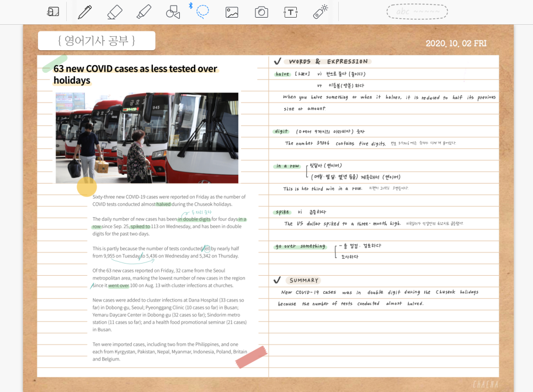Viewport: 533px width, 392px height.
Task: Click the vocabulary phrase 'in a row'
Action: click(x=287, y=166)
